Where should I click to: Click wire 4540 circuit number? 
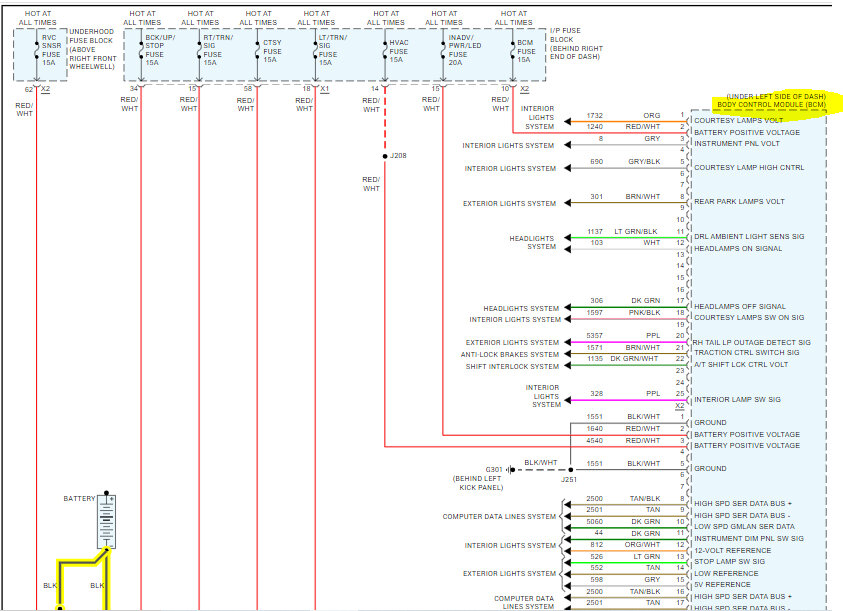595,441
